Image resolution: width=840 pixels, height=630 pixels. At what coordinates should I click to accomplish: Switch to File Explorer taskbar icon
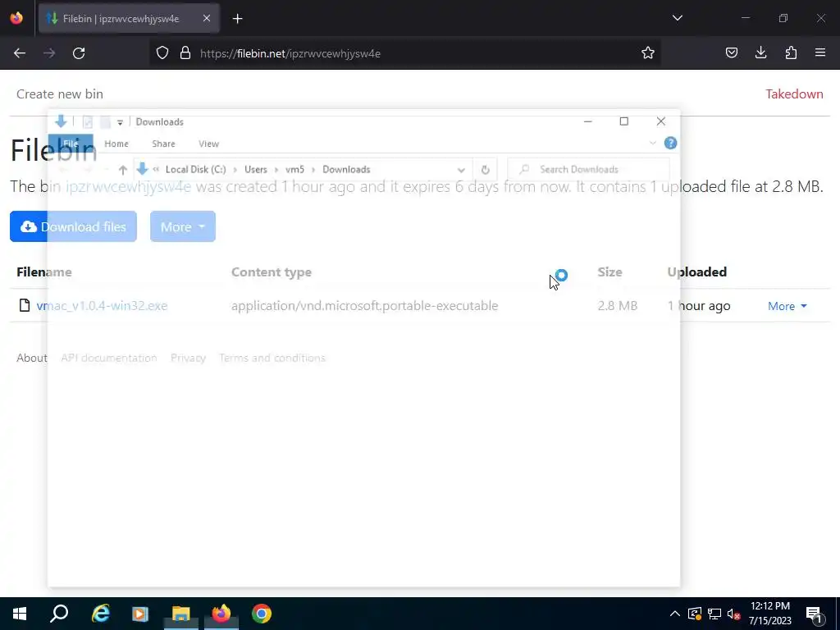click(181, 614)
